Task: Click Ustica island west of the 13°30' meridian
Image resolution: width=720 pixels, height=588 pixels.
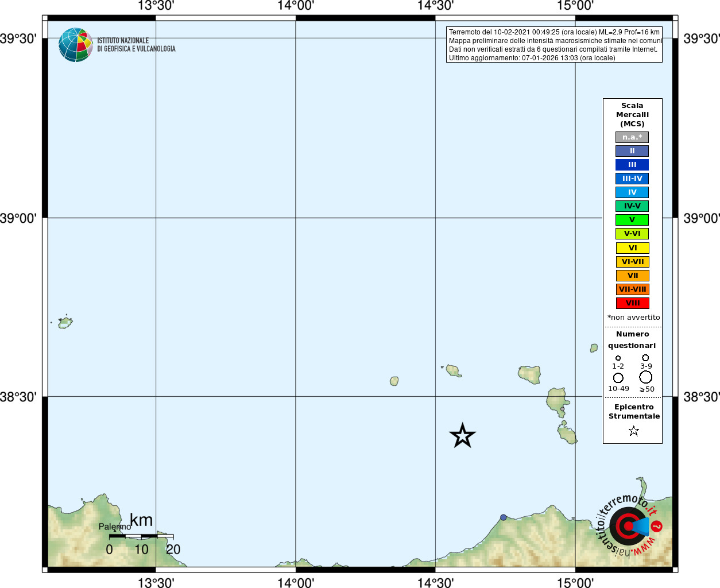Action: 65,323
